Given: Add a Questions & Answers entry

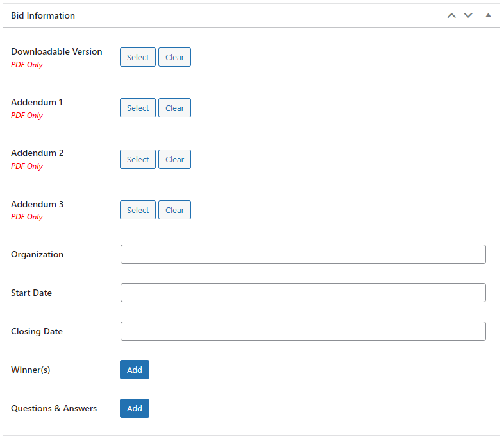Looking at the screenshot, I should pos(134,408).
